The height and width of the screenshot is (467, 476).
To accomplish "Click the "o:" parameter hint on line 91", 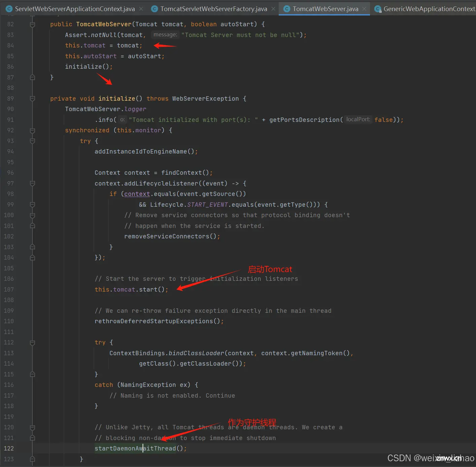I will (x=123, y=120).
